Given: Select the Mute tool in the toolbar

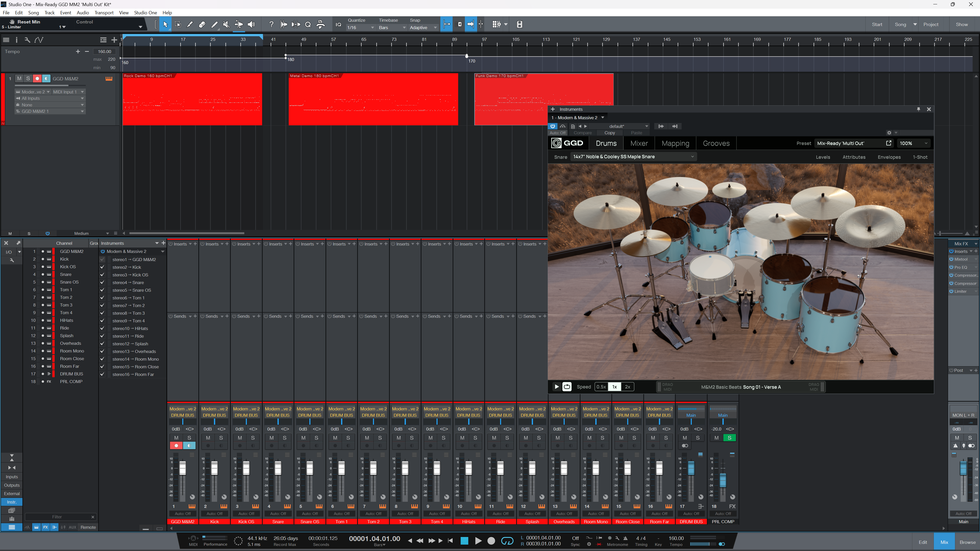Looking at the screenshot, I should point(226,24).
